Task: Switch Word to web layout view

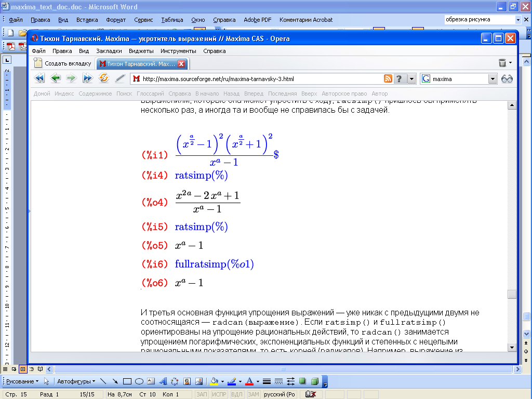Action: pos(14,369)
